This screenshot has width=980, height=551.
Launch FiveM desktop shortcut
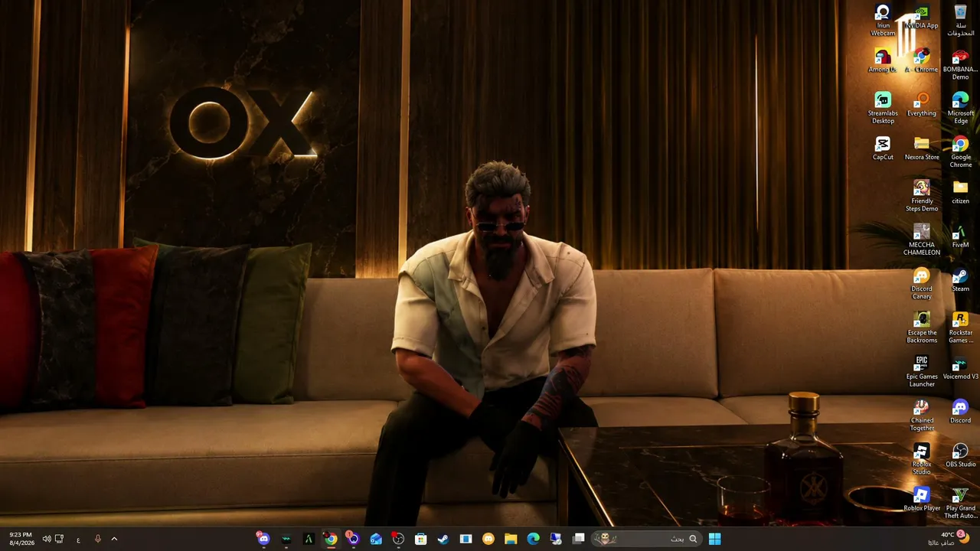coord(960,236)
